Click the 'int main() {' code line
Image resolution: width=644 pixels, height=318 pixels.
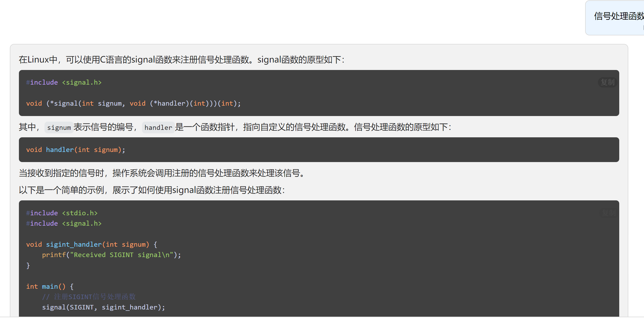click(50, 286)
